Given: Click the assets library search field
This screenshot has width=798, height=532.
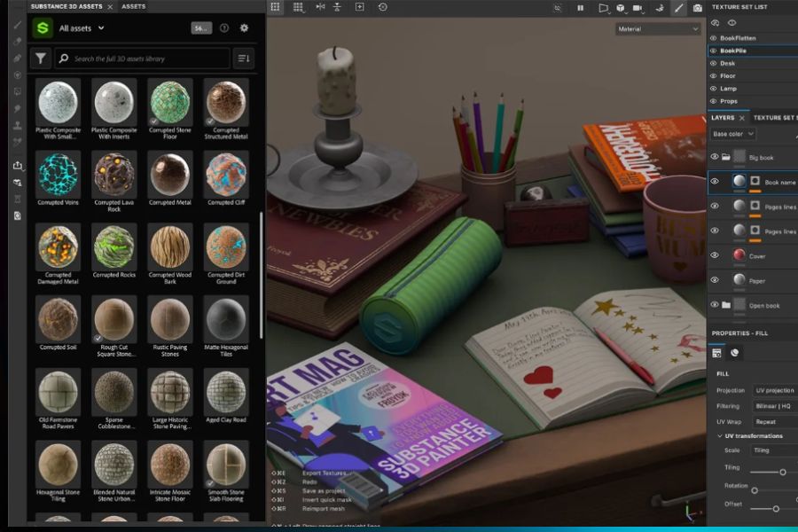Looking at the screenshot, I should pyautogui.click(x=142, y=59).
